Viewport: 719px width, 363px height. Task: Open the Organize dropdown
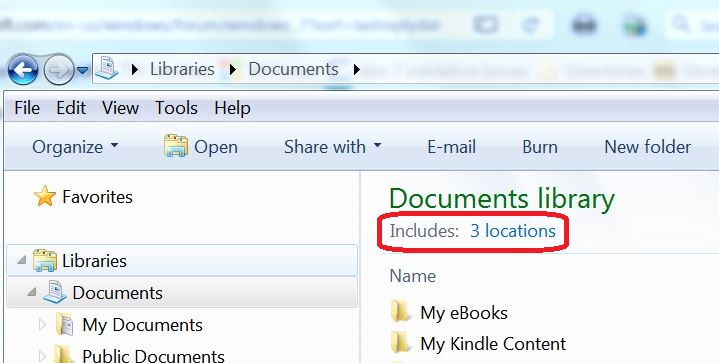pyautogui.click(x=75, y=147)
